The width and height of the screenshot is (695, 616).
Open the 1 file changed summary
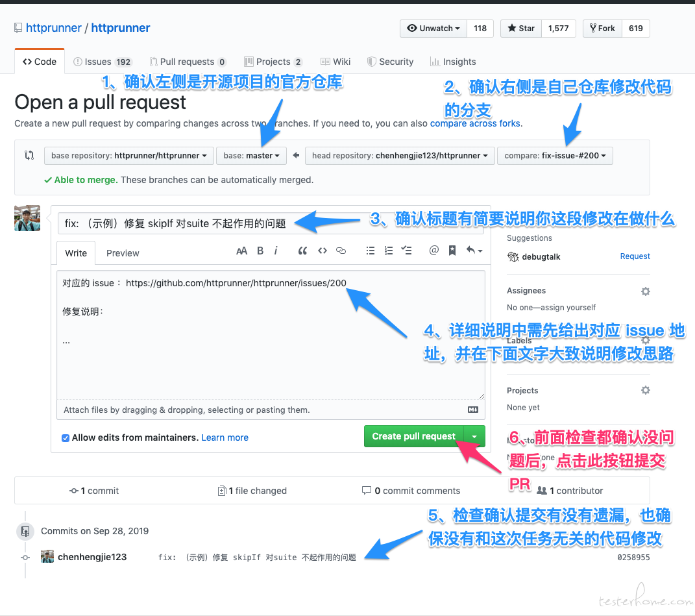252,491
